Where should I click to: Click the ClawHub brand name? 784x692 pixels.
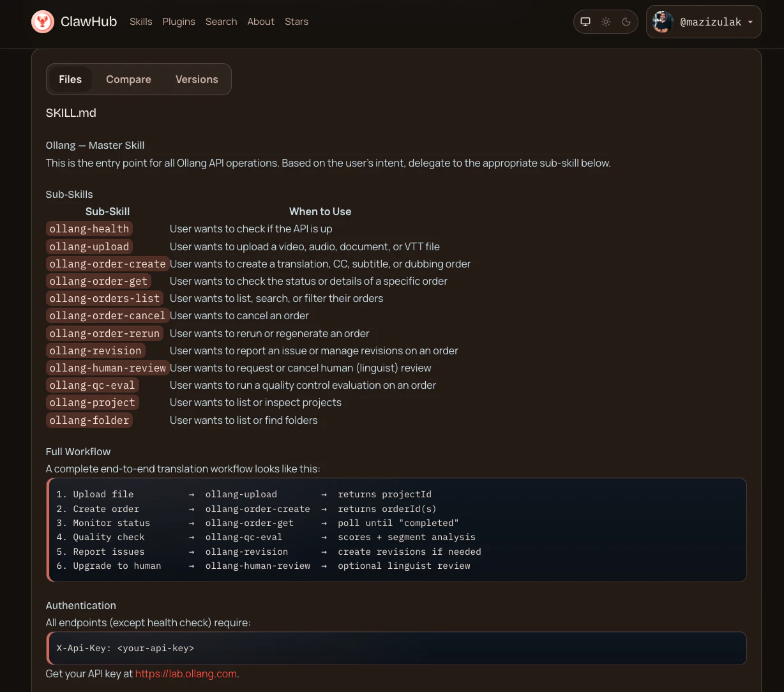[x=89, y=22]
